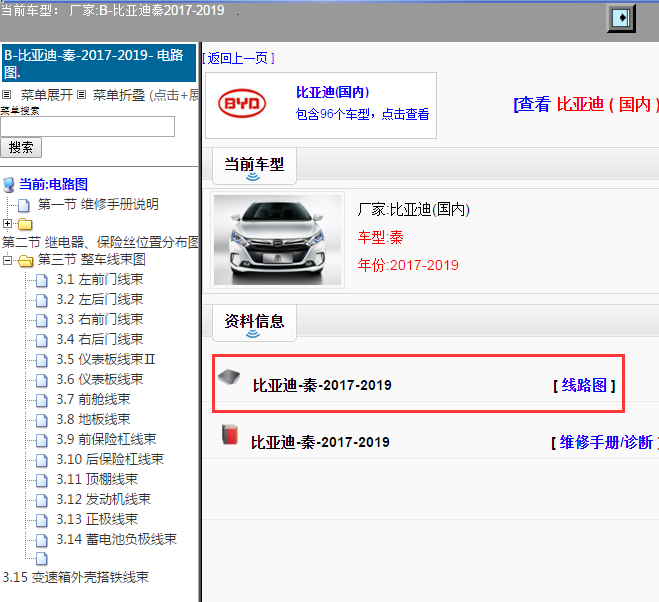
Task: Click the 菜单搜索 text input field
Action: click(x=87, y=127)
